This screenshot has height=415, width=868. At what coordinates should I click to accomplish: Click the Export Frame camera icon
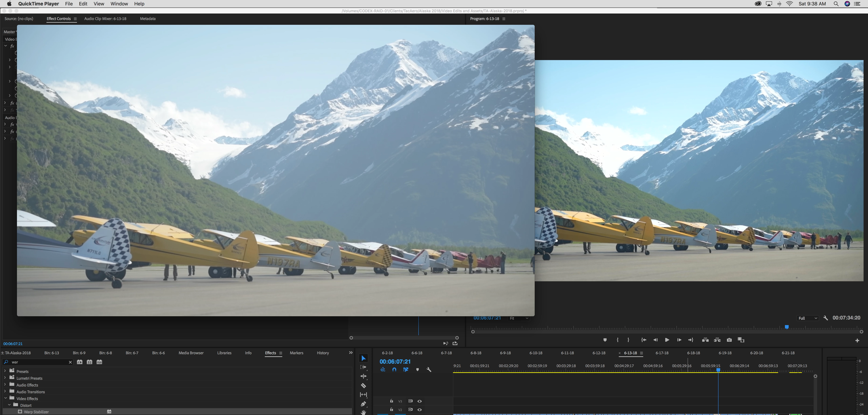point(729,340)
